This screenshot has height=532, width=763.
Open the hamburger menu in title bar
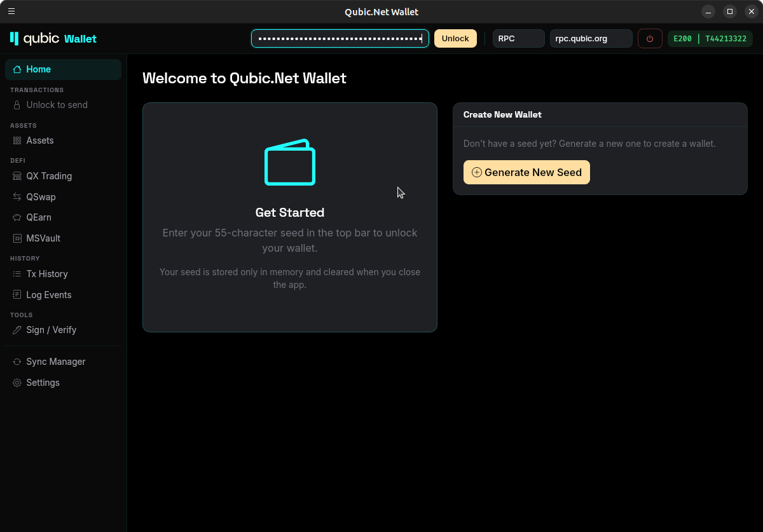pos(11,11)
